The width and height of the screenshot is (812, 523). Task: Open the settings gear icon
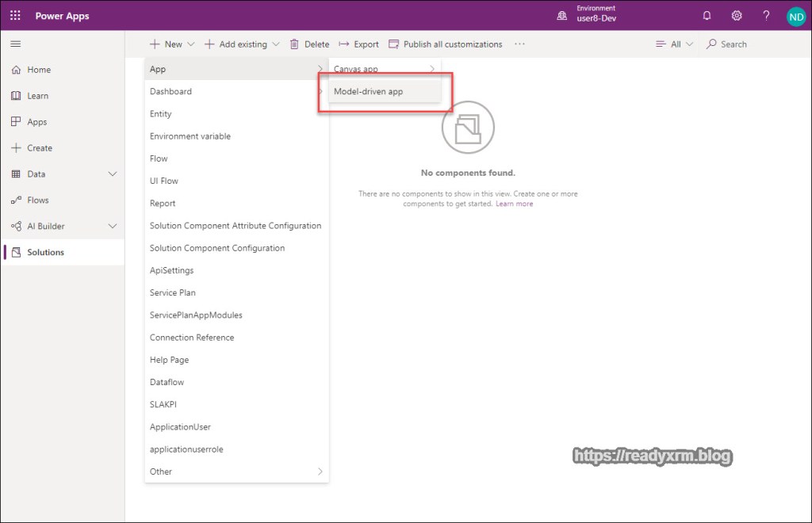point(737,16)
